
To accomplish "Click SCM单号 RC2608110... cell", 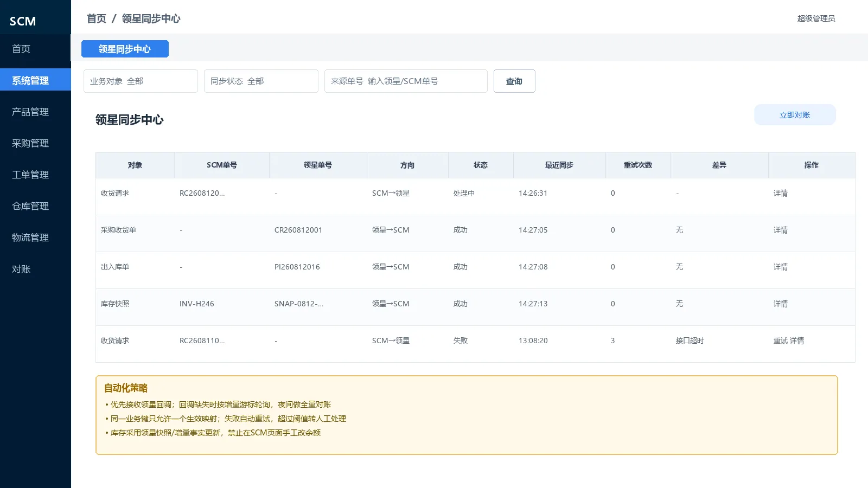I will [202, 341].
